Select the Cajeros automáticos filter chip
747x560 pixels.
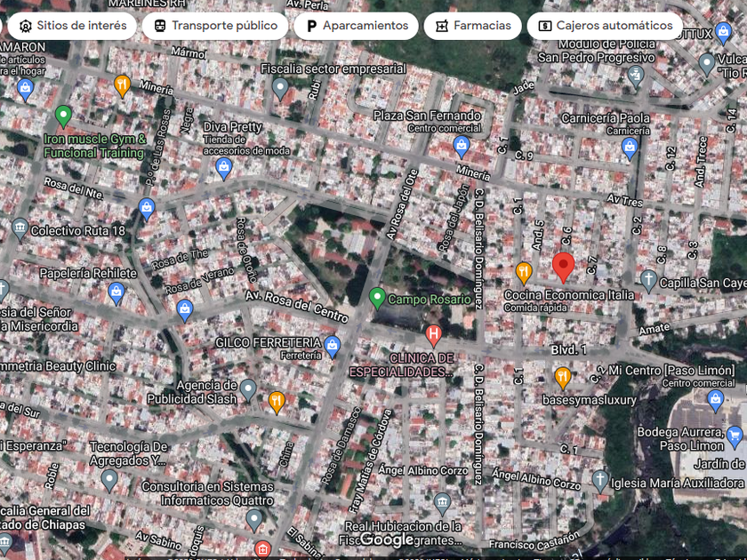click(605, 26)
